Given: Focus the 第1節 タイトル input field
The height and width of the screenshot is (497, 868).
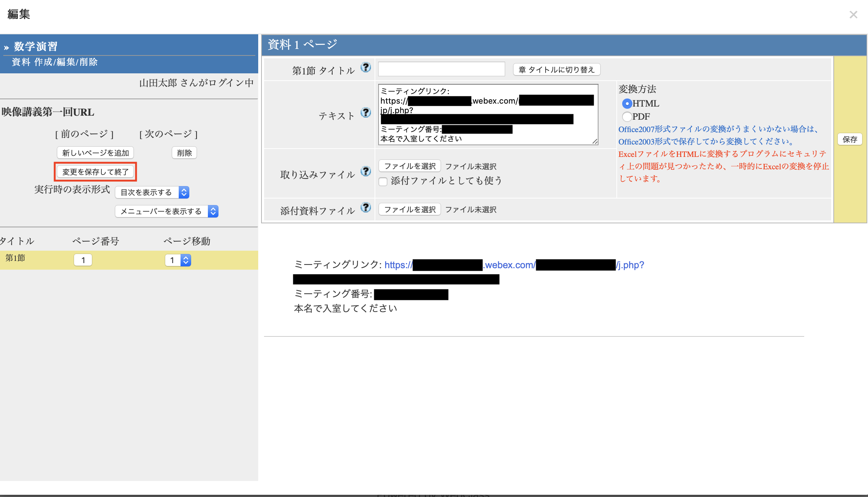Looking at the screenshot, I should tap(441, 69).
